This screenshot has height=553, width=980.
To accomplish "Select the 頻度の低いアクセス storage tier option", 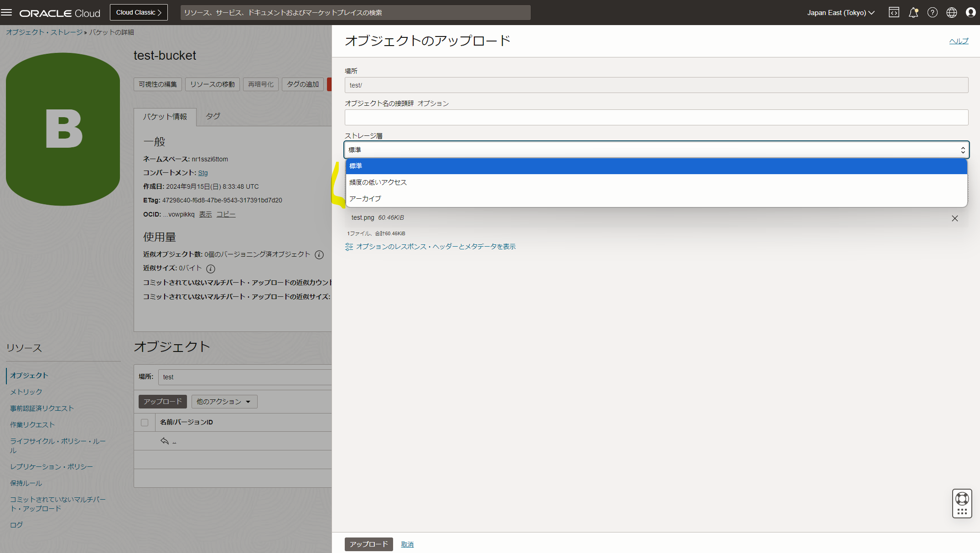I will 378,182.
